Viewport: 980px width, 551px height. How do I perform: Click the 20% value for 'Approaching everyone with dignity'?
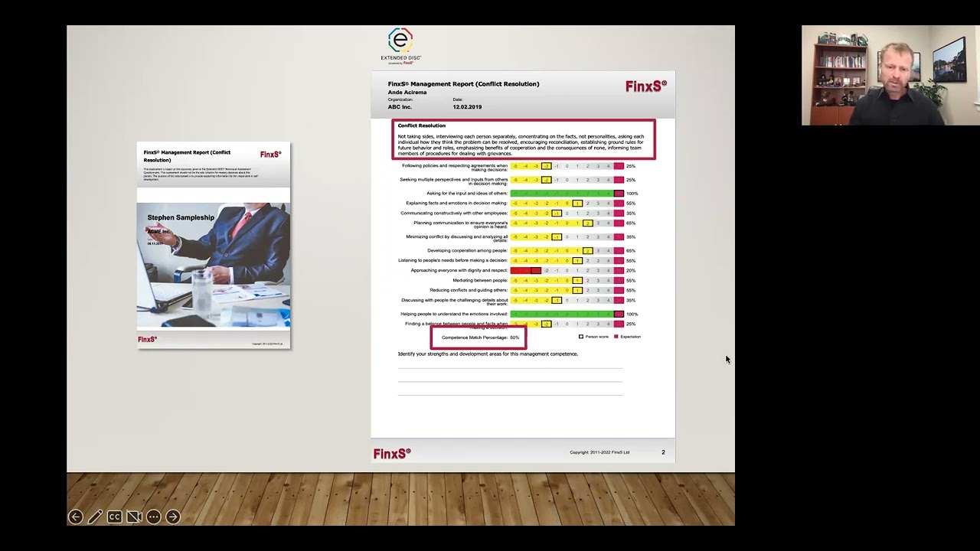tap(631, 271)
